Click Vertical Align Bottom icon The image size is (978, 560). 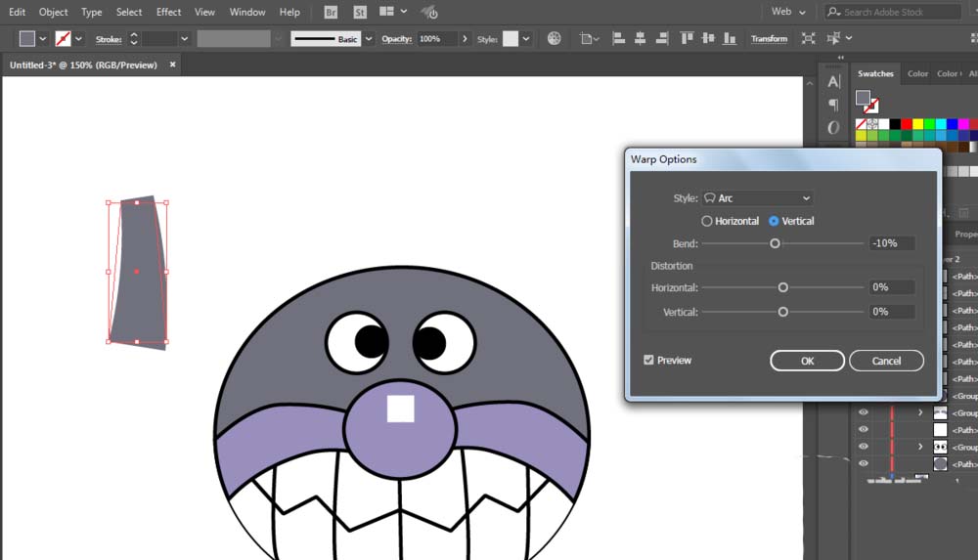click(x=730, y=39)
